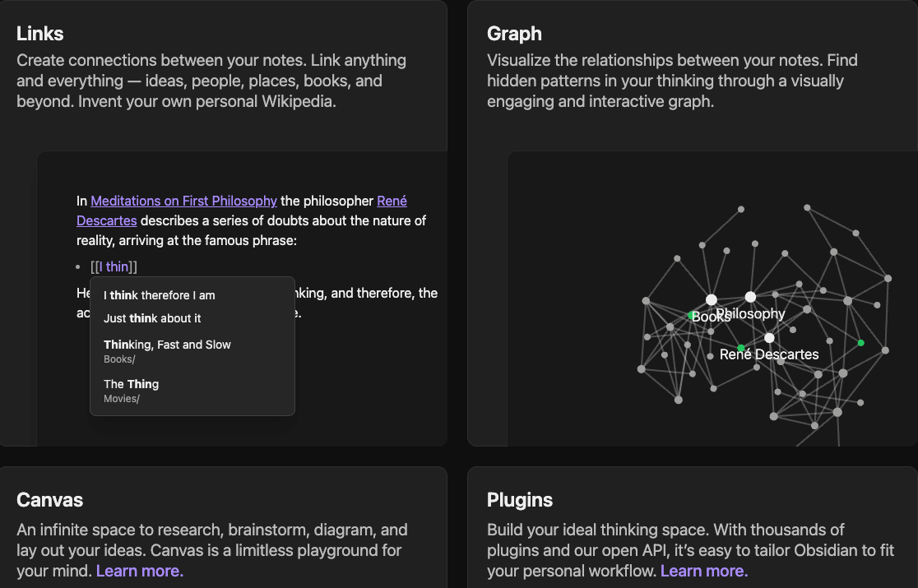Follow the Plugins "Learn more" link
This screenshot has width=918, height=588.
point(704,571)
